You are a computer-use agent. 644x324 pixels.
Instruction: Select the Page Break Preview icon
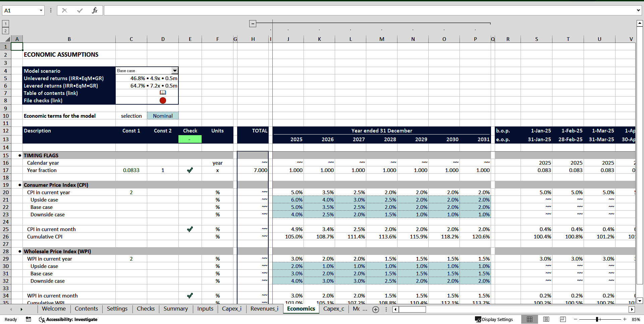pos(563,319)
